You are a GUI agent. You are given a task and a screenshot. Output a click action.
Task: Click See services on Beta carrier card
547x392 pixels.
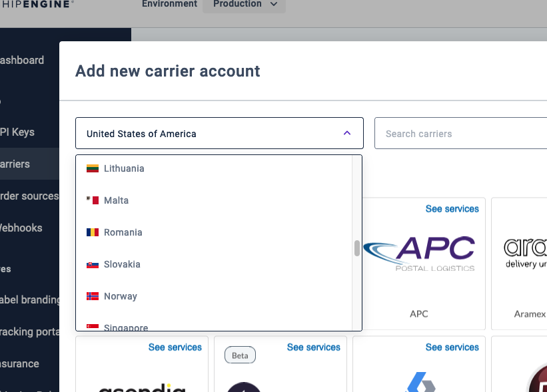click(x=313, y=347)
